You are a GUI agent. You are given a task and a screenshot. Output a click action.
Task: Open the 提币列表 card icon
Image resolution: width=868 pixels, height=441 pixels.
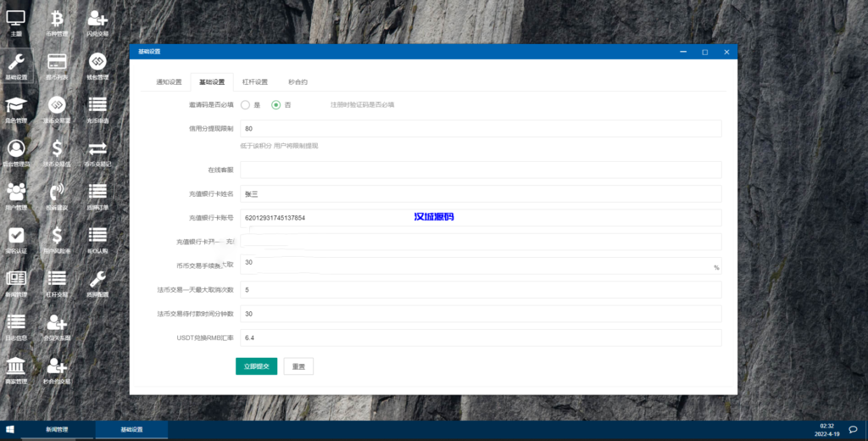coord(57,63)
